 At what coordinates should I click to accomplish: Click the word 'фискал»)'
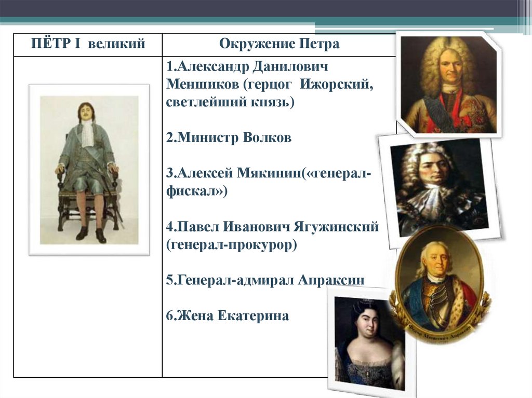pyautogui.click(x=197, y=191)
